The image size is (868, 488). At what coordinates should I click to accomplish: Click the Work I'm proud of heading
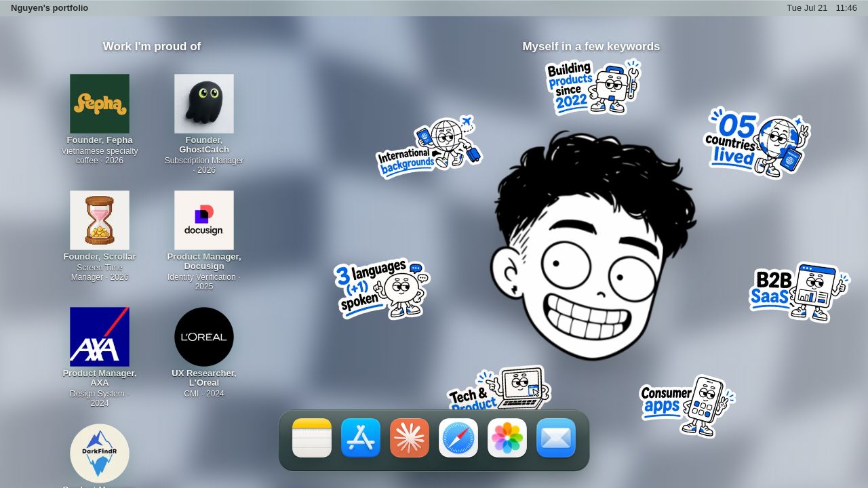(152, 46)
